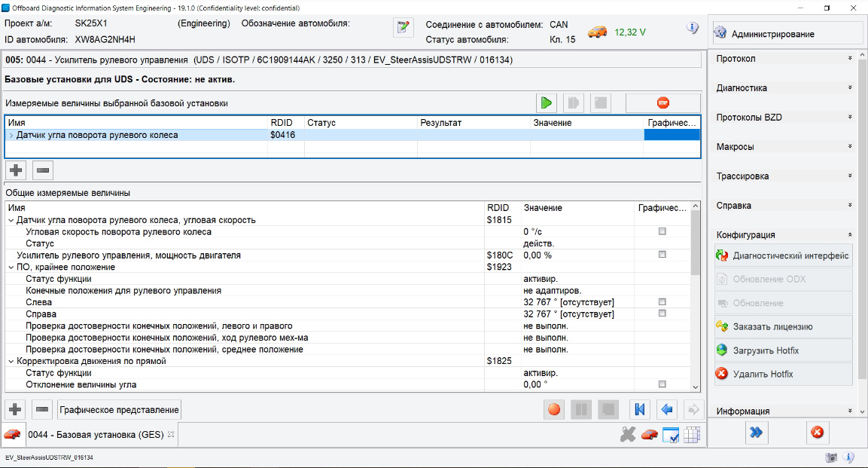The width and height of the screenshot is (868, 468).
Task: Remove basic setting with upper minus button
Action: tap(43, 170)
